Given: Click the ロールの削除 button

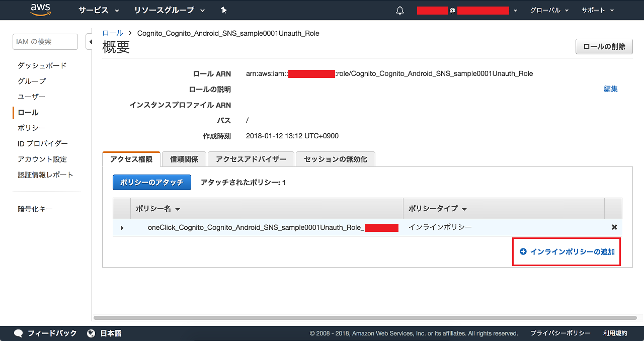Looking at the screenshot, I should [x=604, y=47].
